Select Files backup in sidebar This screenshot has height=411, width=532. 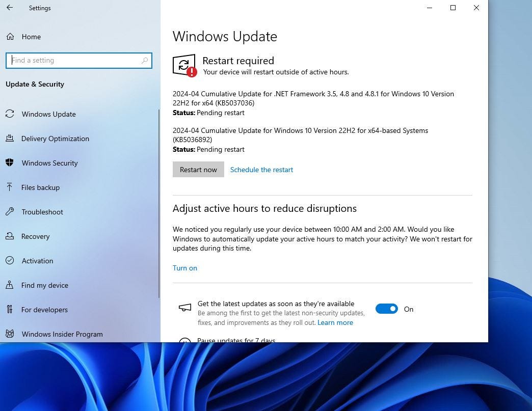tap(40, 187)
